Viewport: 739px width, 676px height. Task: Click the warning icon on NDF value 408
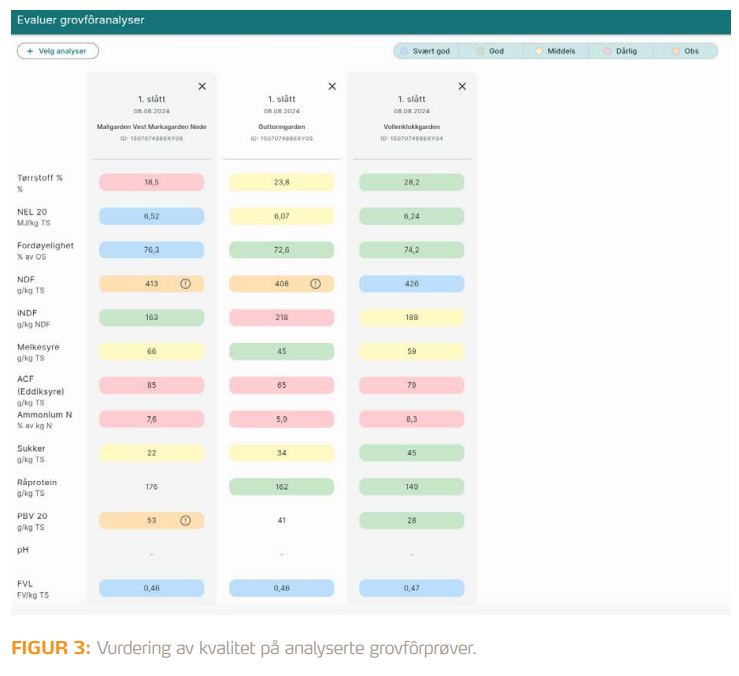[316, 284]
